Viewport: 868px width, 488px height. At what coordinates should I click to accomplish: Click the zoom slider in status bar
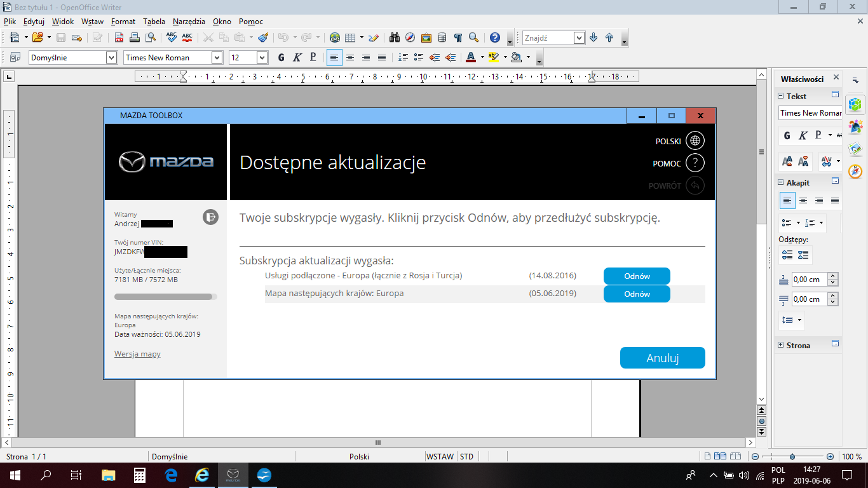pyautogui.click(x=792, y=457)
